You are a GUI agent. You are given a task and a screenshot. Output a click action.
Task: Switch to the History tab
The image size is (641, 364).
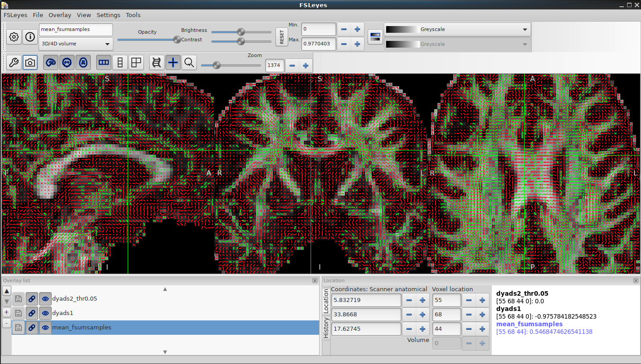pyautogui.click(x=326, y=327)
